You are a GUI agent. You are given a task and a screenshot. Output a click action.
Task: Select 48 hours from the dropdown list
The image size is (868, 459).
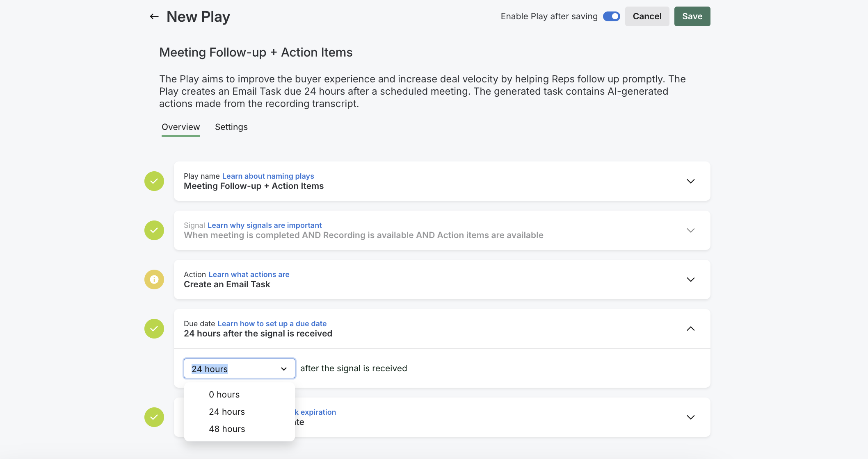point(226,429)
